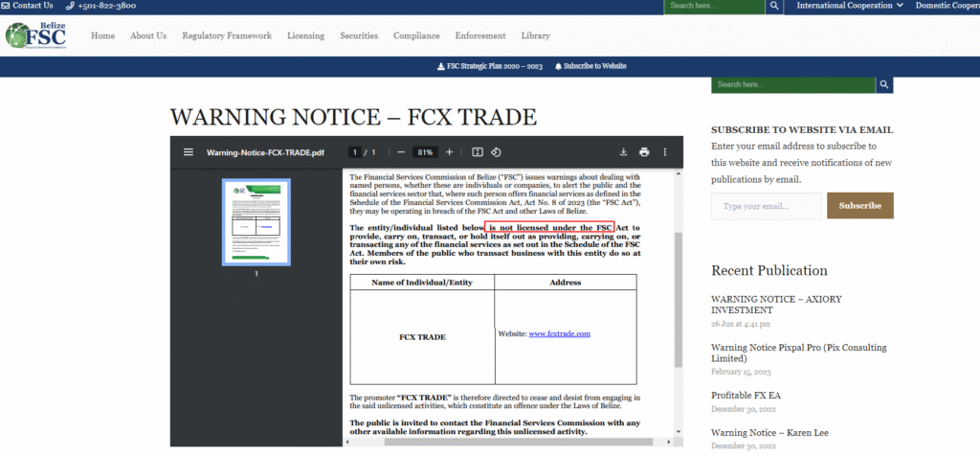Rotate the PDF counterclockwise
The image size is (980, 456).
pos(497,152)
